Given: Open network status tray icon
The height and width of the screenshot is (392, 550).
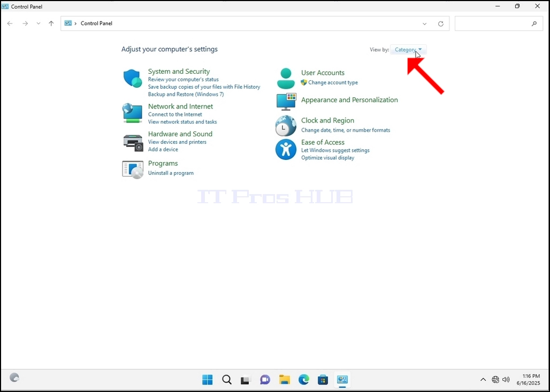Looking at the screenshot, I should [x=495, y=379].
